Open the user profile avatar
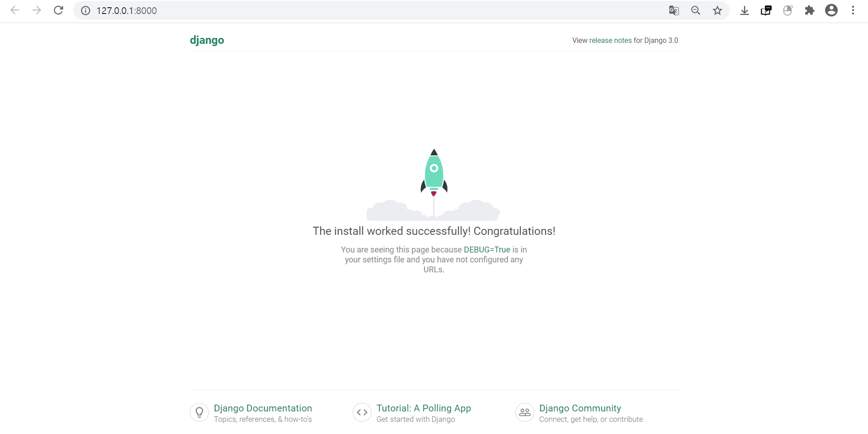The width and height of the screenshot is (868, 434). [x=831, y=10]
